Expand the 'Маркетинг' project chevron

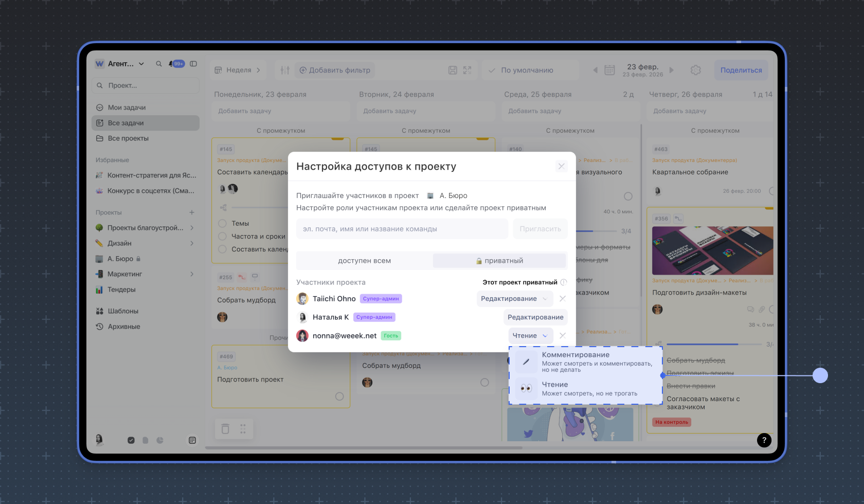(192, 274)
